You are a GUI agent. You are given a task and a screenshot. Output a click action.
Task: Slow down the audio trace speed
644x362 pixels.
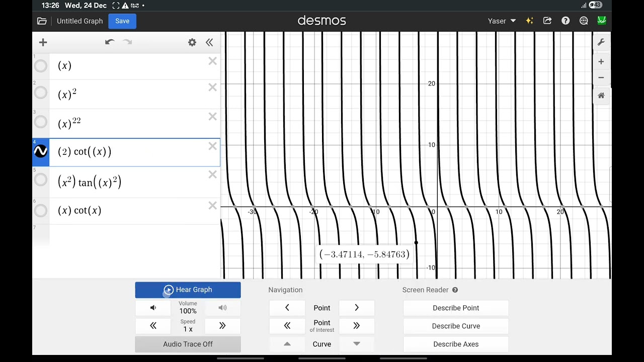[x=153, y=326]
